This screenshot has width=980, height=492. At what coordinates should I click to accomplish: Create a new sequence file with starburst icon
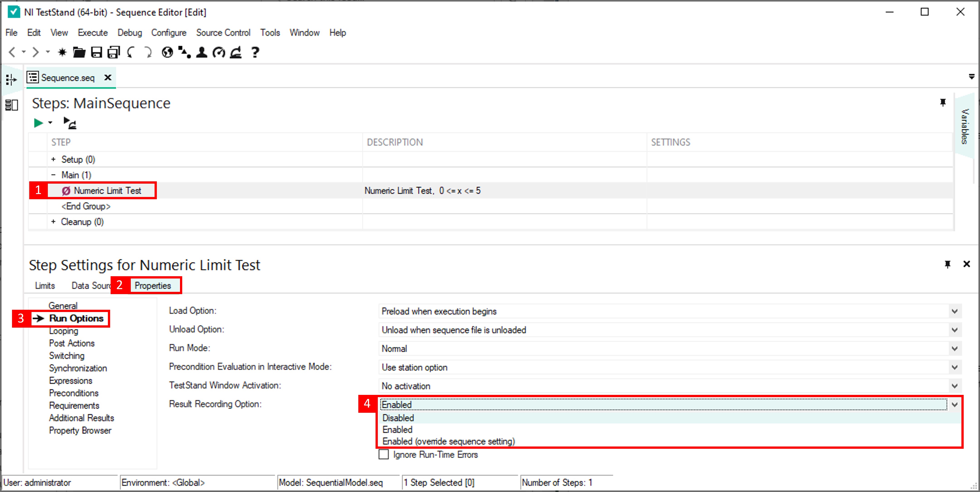coord(62,52)
